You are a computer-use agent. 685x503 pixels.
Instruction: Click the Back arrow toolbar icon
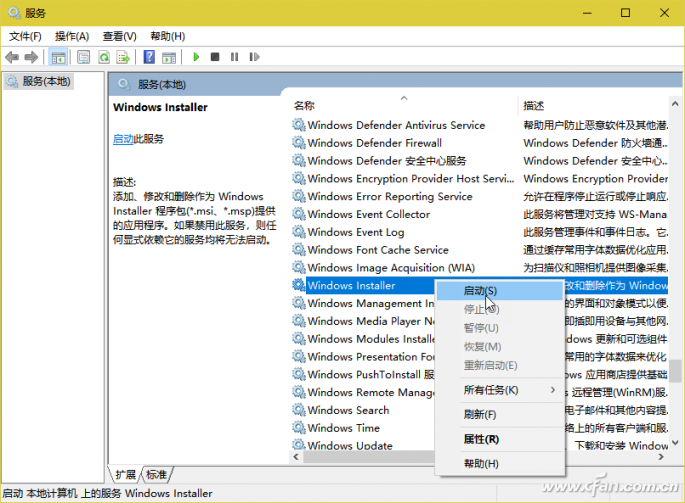12,57
